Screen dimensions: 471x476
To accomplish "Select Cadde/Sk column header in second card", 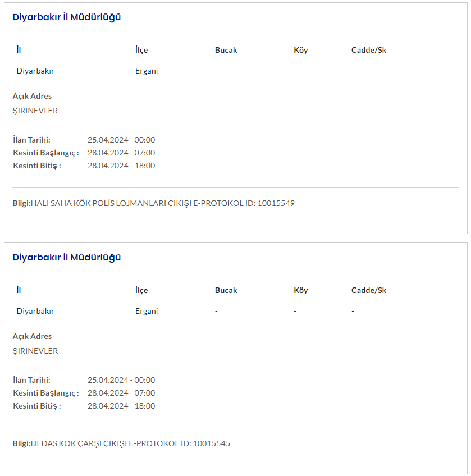I will coord(368,290).
